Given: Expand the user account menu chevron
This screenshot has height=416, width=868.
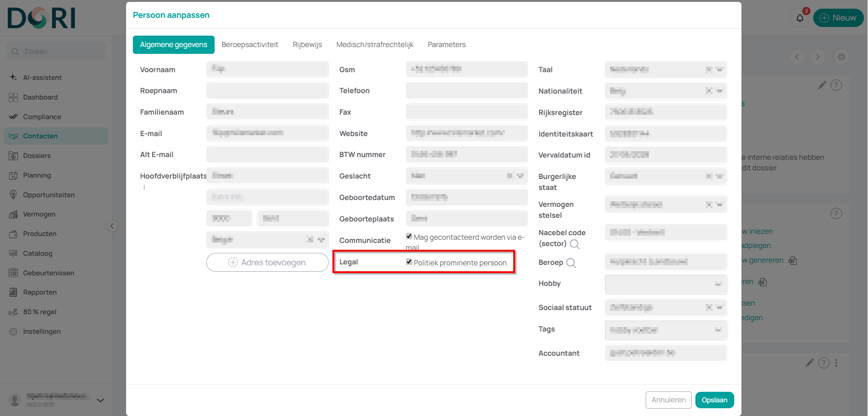Looking at the screenshot, I should point(100,400).
